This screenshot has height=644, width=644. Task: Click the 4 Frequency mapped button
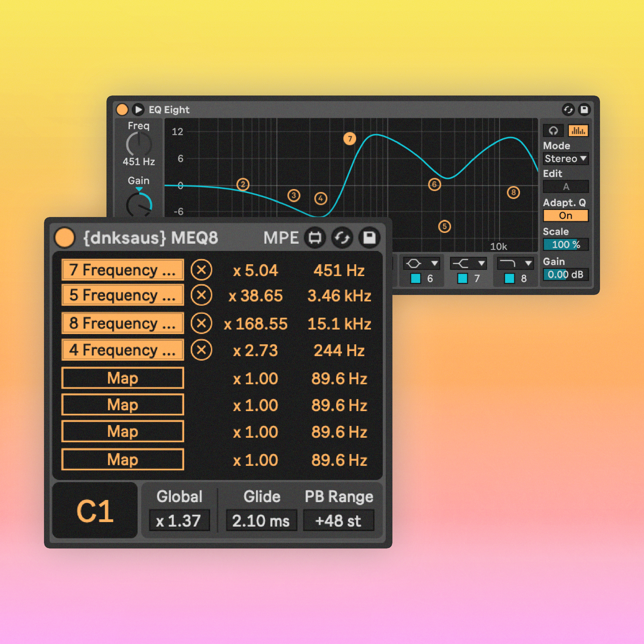pyautogui.click(x=123, y=350)
